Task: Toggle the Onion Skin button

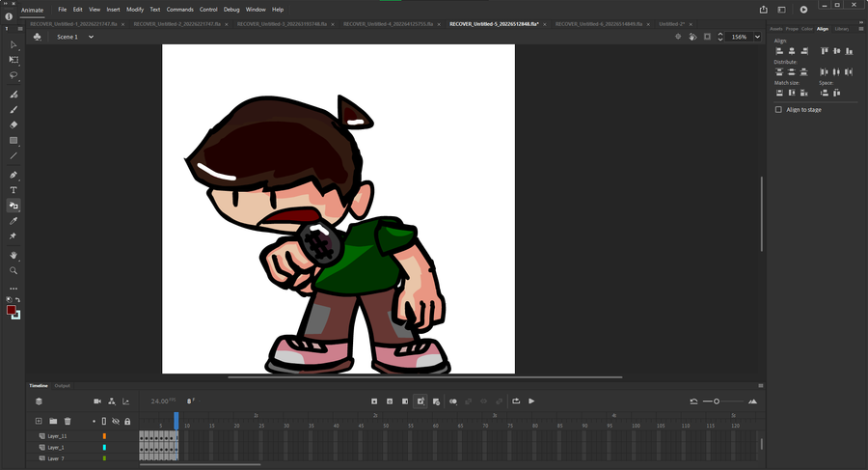Action: coord(453,401)
